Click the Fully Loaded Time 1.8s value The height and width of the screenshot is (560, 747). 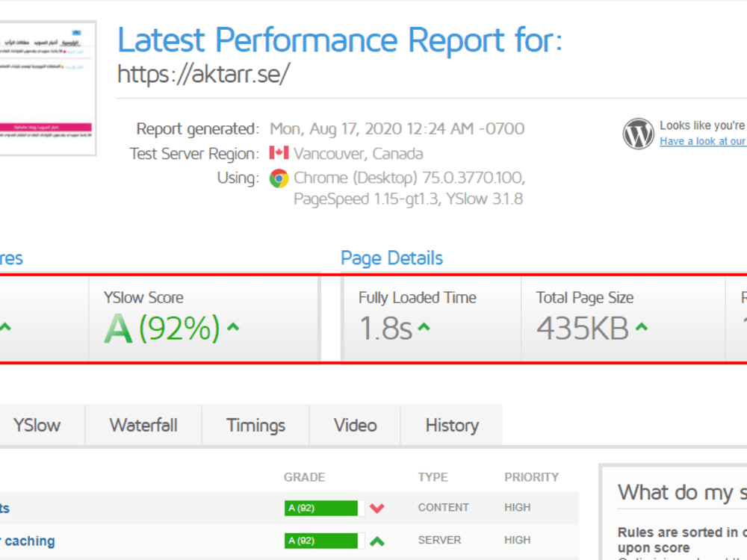[386, 329]
